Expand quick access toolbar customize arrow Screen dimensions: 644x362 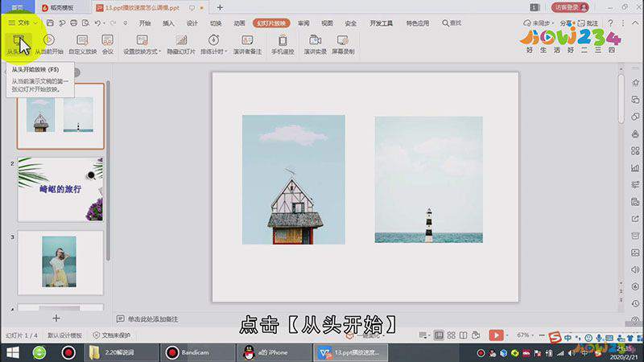(x=126, y=23)
